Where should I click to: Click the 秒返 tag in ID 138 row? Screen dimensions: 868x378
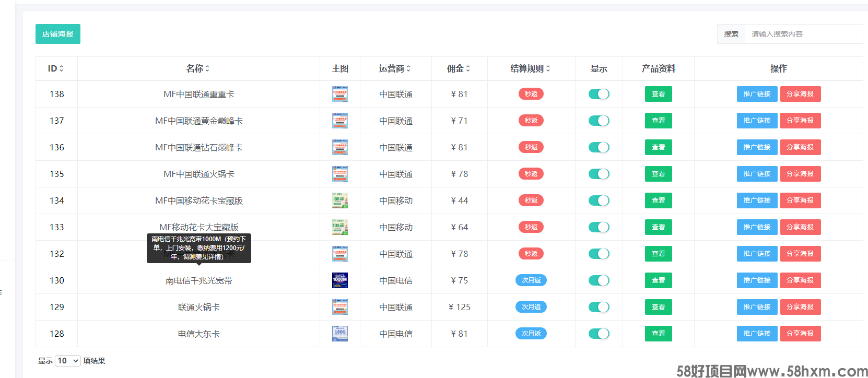coord(531,94)
